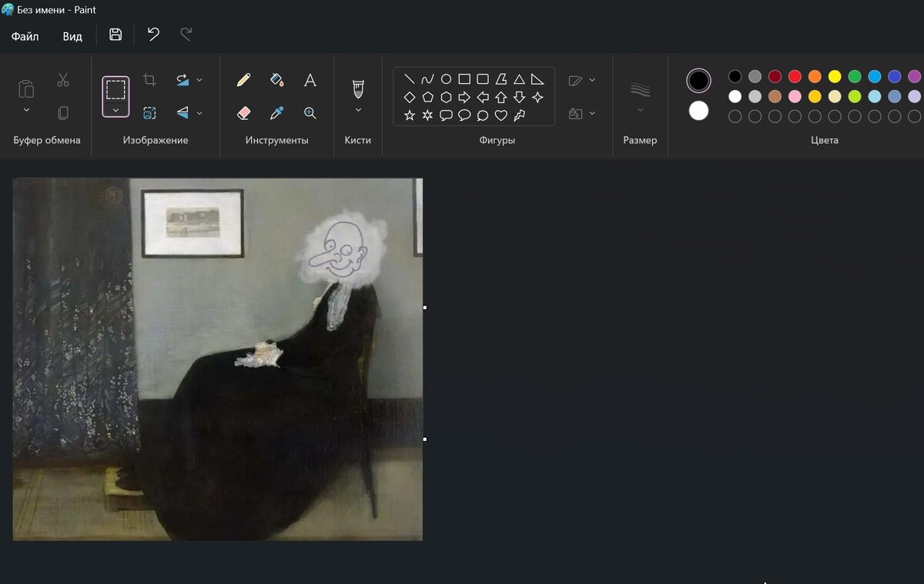The width and height of the screenshot is (924, 584).
Task: Pick the brown color swatch
Action: pos(775,96)
